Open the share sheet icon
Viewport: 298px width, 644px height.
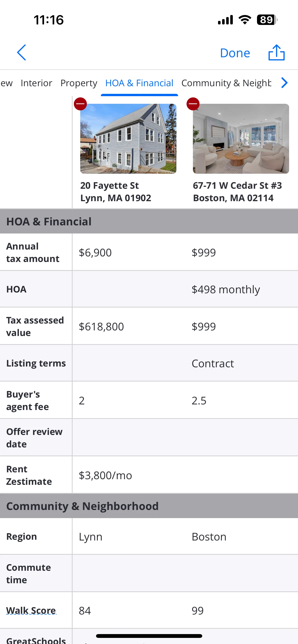tap(276, 52)
